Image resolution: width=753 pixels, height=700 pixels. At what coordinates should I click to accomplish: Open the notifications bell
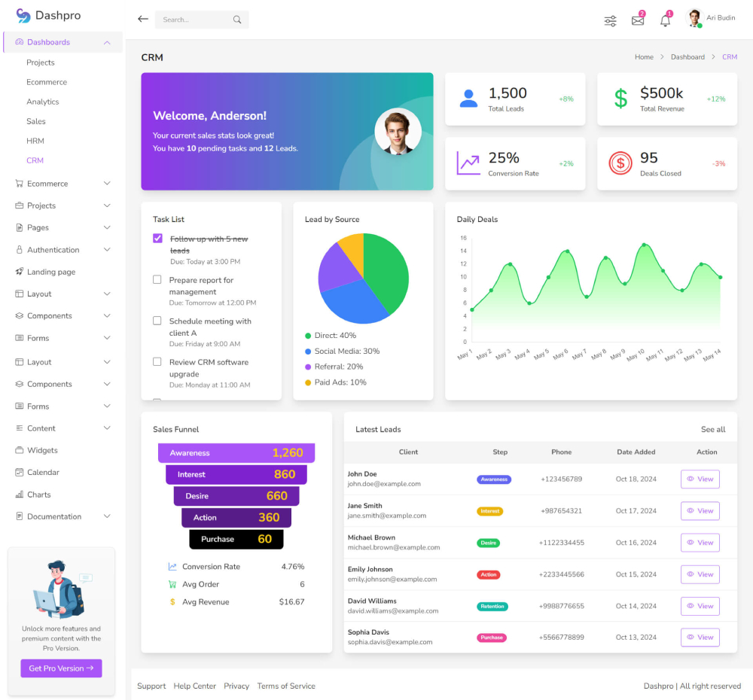665,18
